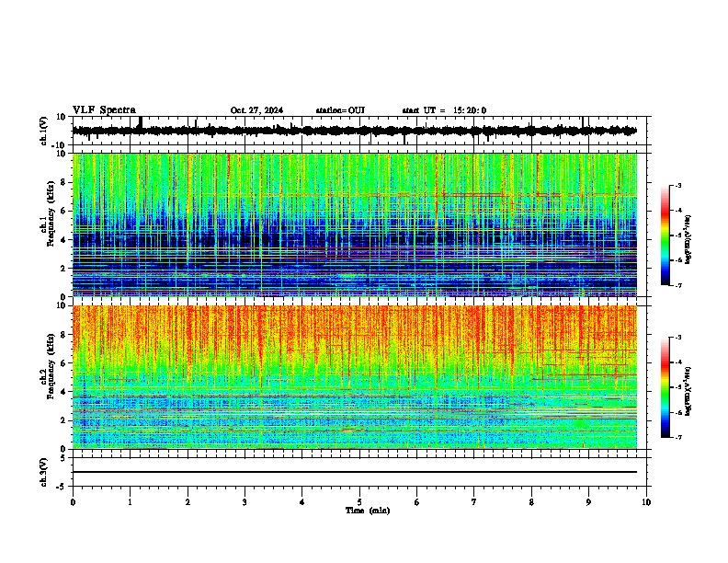Pick the ch.2 spectrogram color scale bar
This screenshot has height=563, width=728.
click(665, 387)
